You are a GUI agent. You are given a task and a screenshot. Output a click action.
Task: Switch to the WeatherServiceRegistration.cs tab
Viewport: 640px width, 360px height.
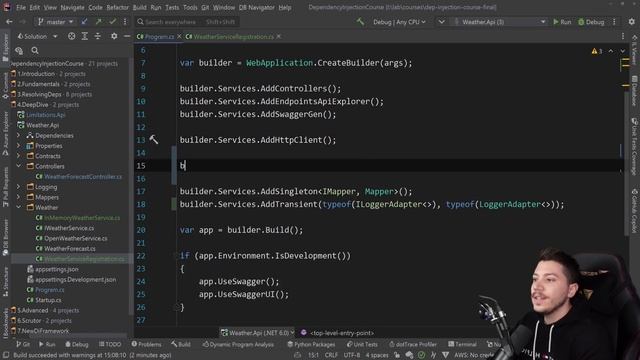point(233,37)
